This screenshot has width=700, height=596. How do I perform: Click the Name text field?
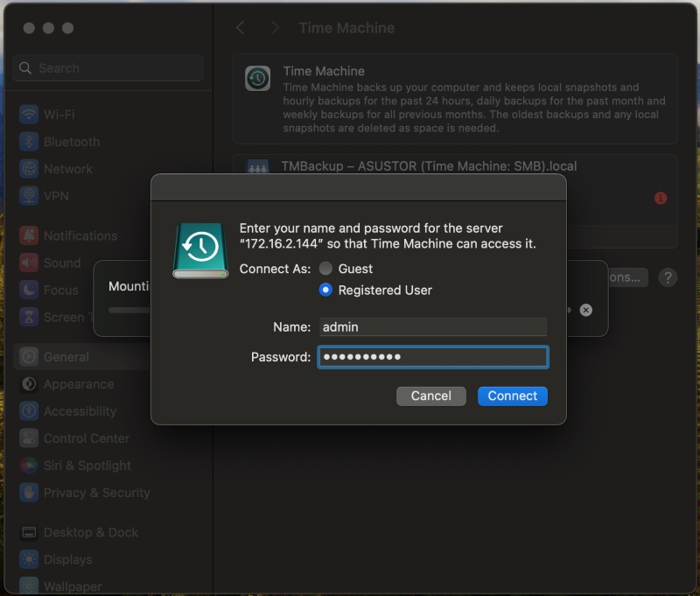(432, 326)
